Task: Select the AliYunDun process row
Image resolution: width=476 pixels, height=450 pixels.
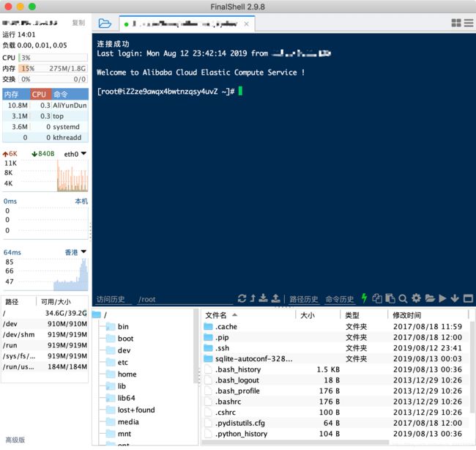Action: (45, 106)
